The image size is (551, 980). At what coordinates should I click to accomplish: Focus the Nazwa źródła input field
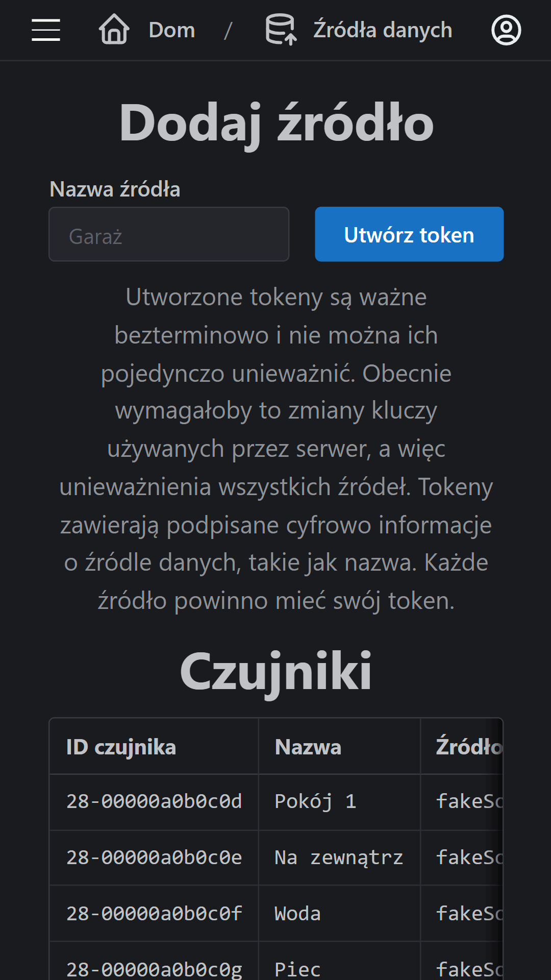tap(169, 235)
